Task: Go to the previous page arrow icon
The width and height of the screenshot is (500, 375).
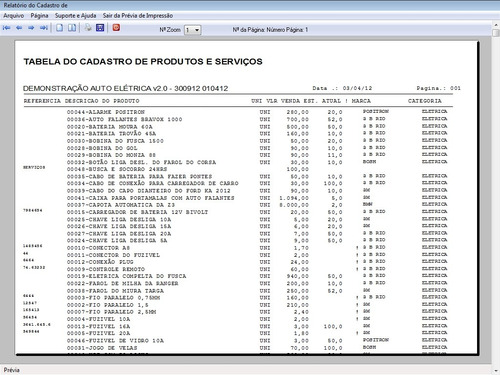Action: [x=19, y=28]
